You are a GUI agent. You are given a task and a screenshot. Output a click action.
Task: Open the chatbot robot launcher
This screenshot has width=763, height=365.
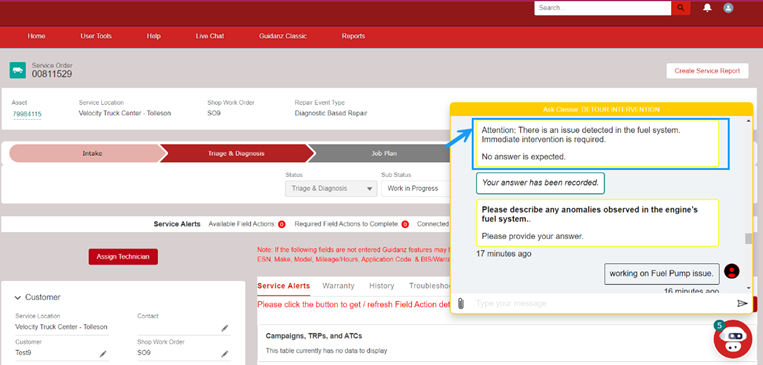(x=733, y=339)
